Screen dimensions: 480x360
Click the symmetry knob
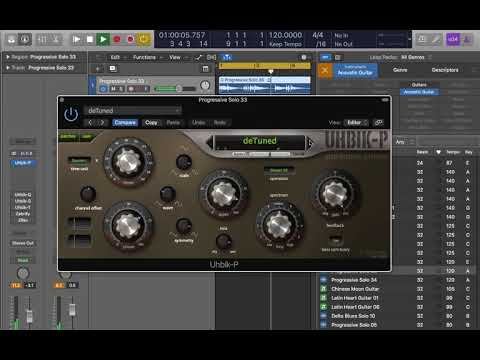pyautogui.click(x=183, y=226)
